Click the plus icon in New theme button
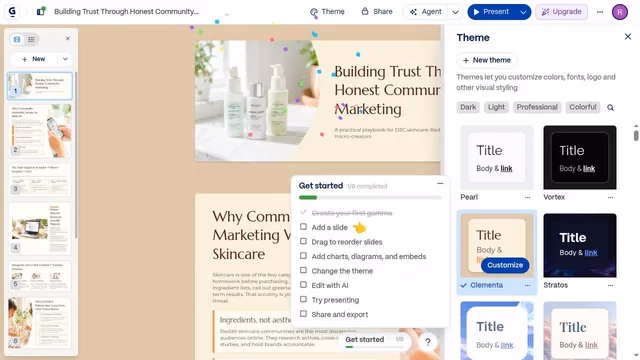 click(466, 60)
